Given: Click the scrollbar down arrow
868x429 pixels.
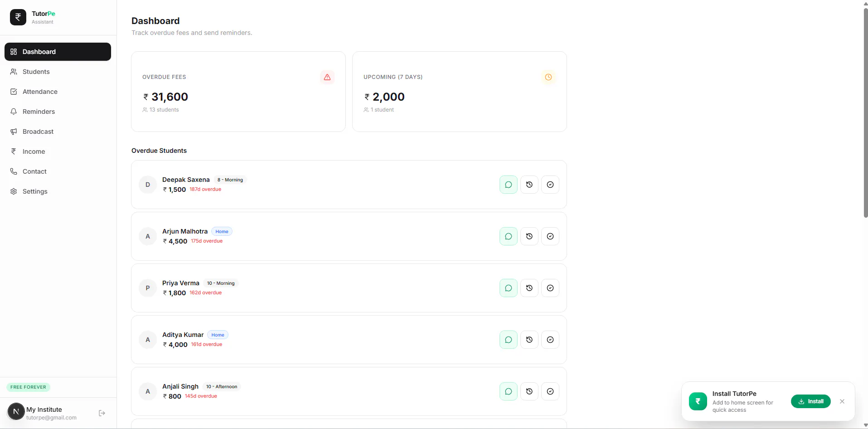Looking at the screenshot, I should 865,425.
